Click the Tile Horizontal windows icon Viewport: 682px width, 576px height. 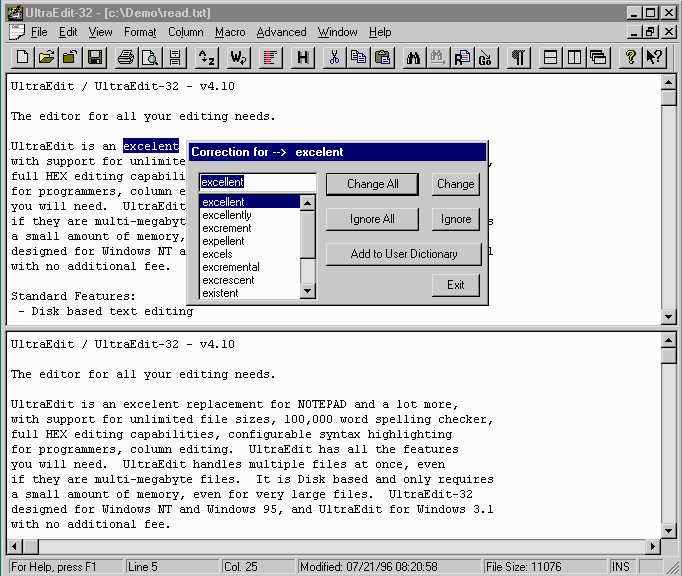point(550,57)
